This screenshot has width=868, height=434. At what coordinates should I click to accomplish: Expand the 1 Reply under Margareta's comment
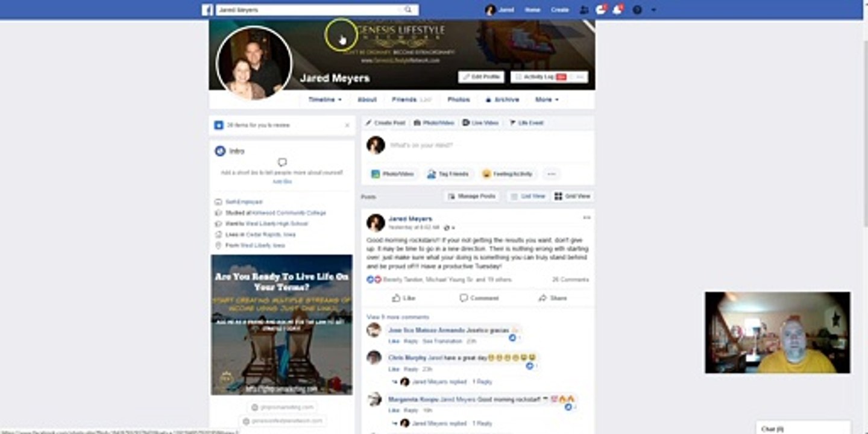tap(482, 423)
